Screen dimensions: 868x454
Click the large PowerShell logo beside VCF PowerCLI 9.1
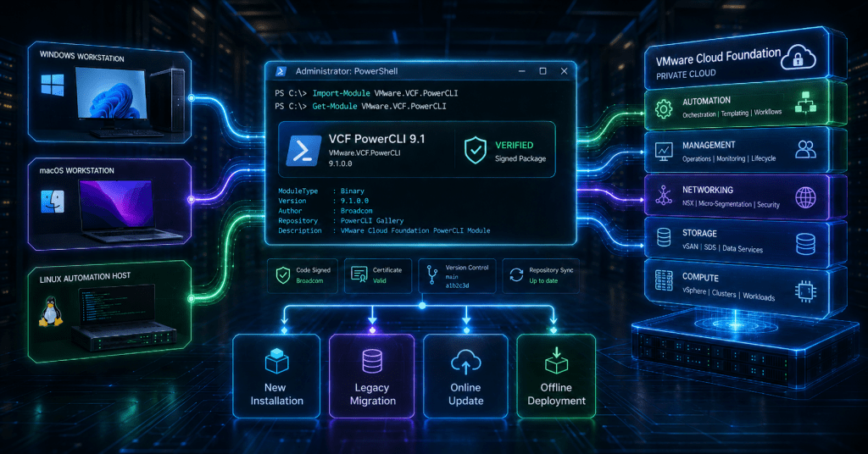(x=303, y=150)
